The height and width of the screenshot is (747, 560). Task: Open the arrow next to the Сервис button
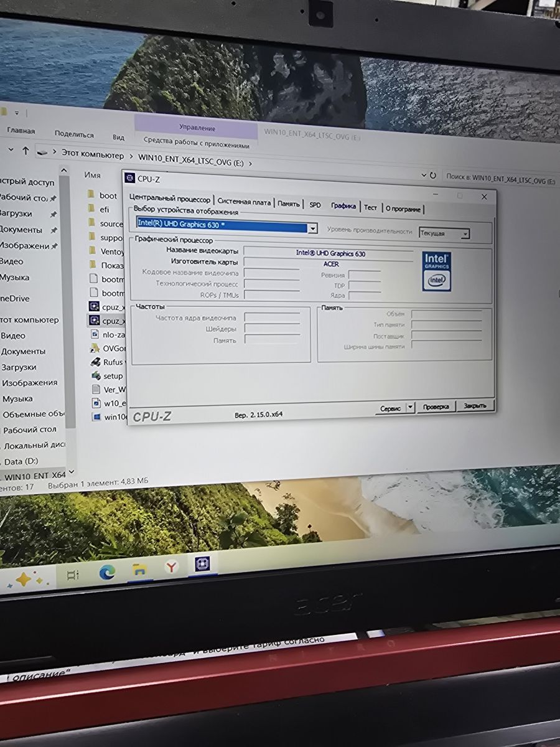coord(410,408)
